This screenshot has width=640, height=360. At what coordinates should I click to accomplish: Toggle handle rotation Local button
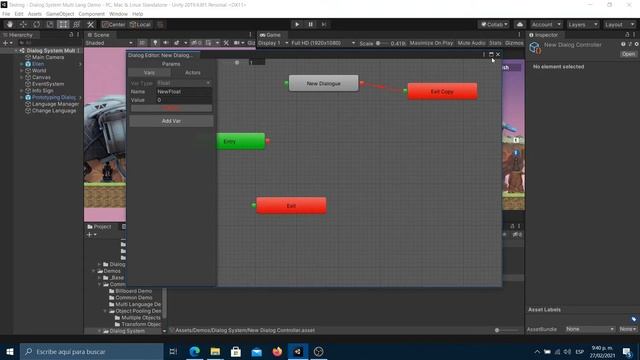pos(140,24)
